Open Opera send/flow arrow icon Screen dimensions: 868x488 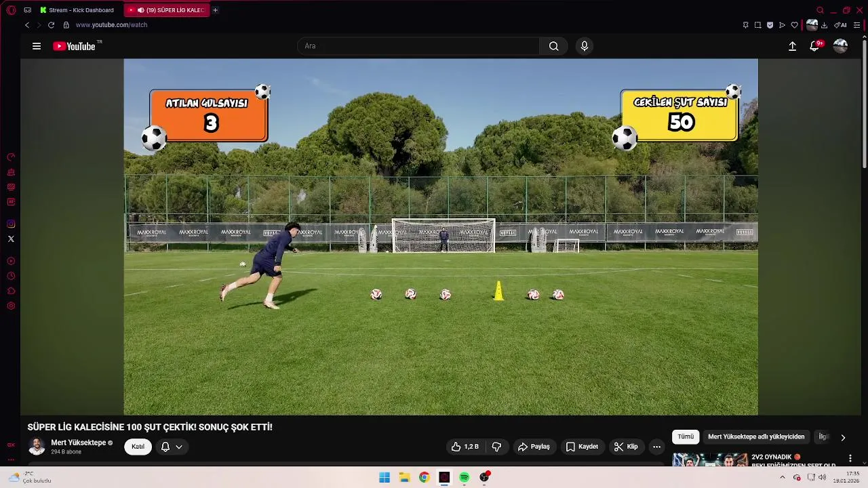(782, 25)
